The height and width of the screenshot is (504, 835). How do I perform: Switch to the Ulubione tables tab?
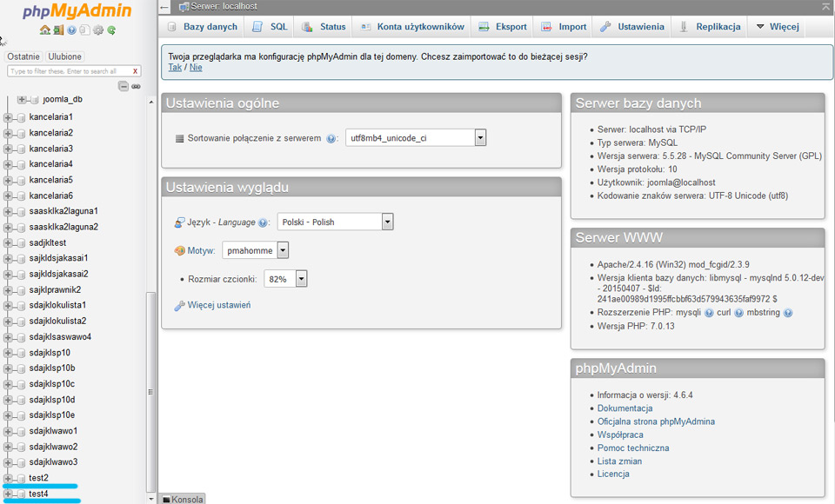65,56
